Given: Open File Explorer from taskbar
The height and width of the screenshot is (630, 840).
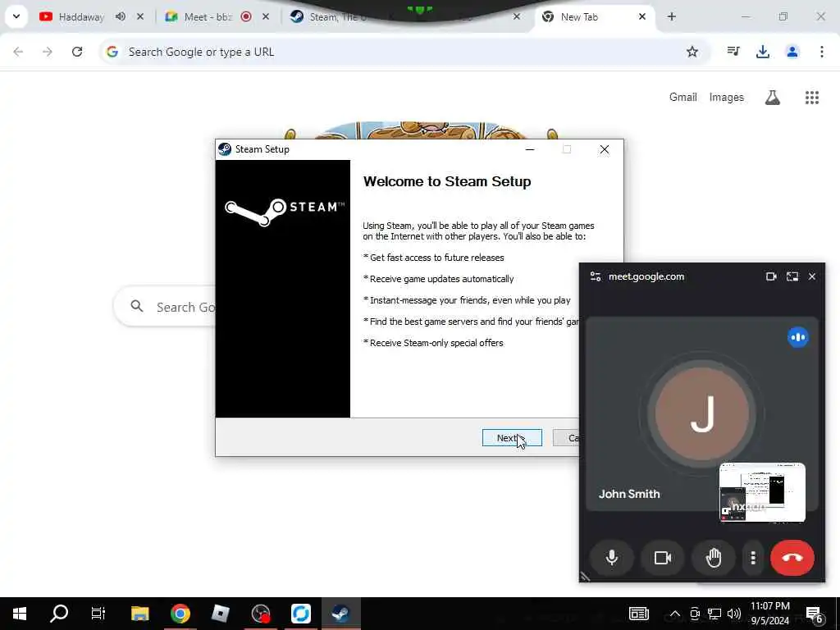Looking at the screenshot, I should (x=139, y=614).
